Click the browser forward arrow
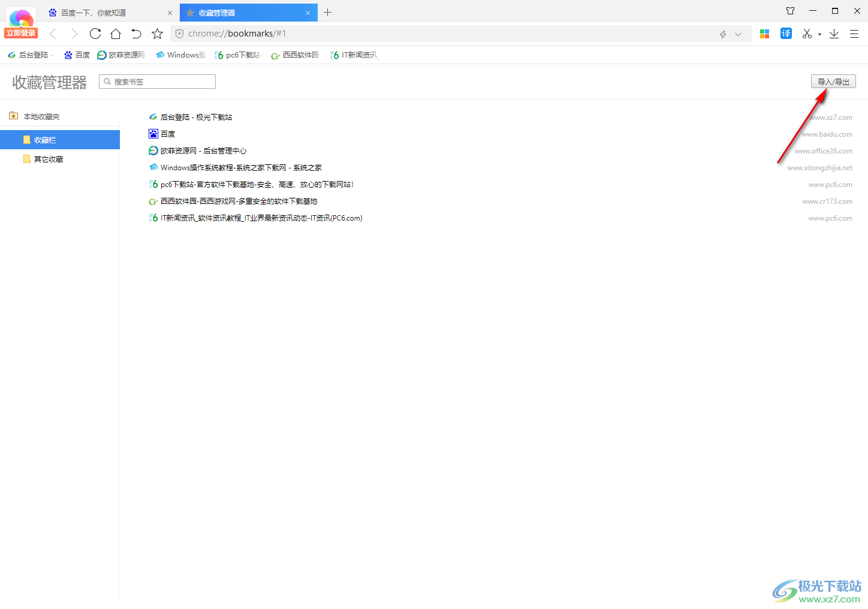This screenshot has height=609, width=868. click(74, 34)
